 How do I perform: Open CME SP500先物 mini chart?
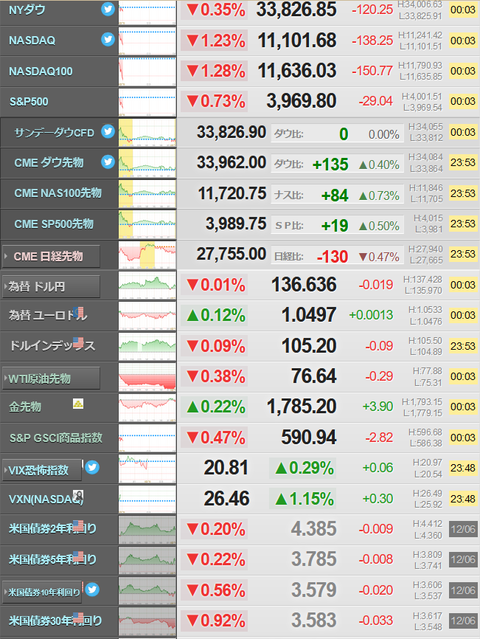click(x=148, y=224)
